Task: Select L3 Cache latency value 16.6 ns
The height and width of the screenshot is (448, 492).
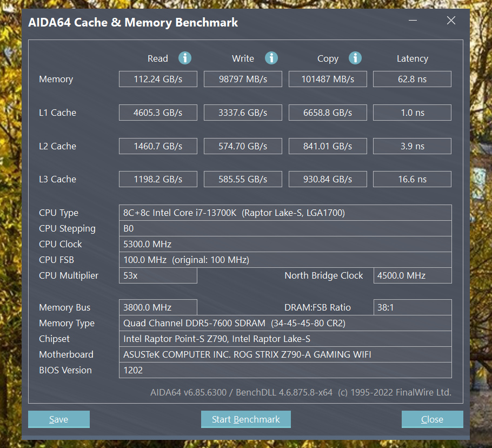Action: (413, 179)
